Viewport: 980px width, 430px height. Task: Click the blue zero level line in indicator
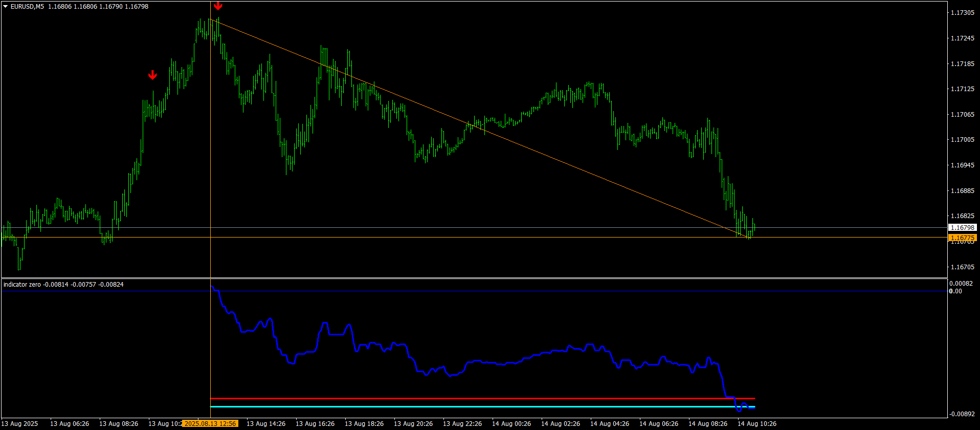pos(474,291)
